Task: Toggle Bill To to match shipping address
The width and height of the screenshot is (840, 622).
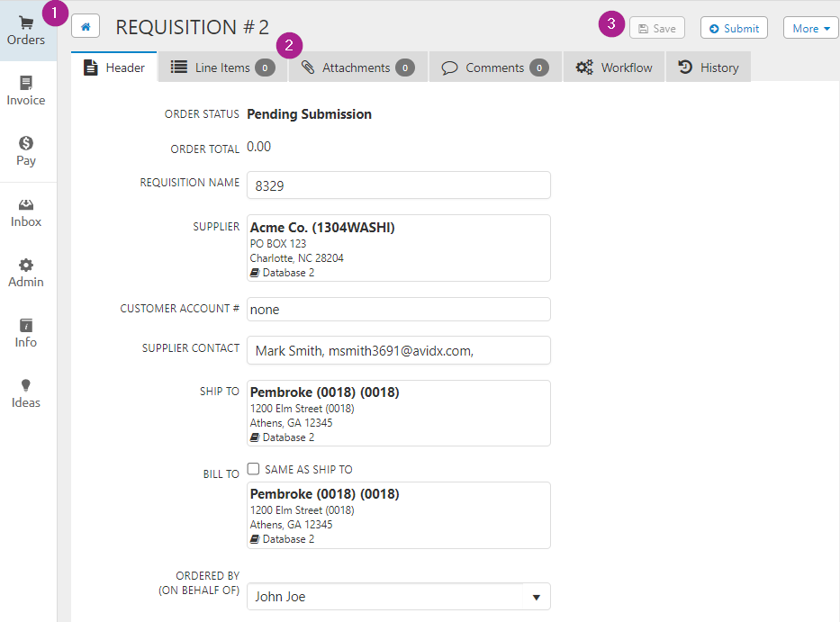Action: (x=253, y=468)
